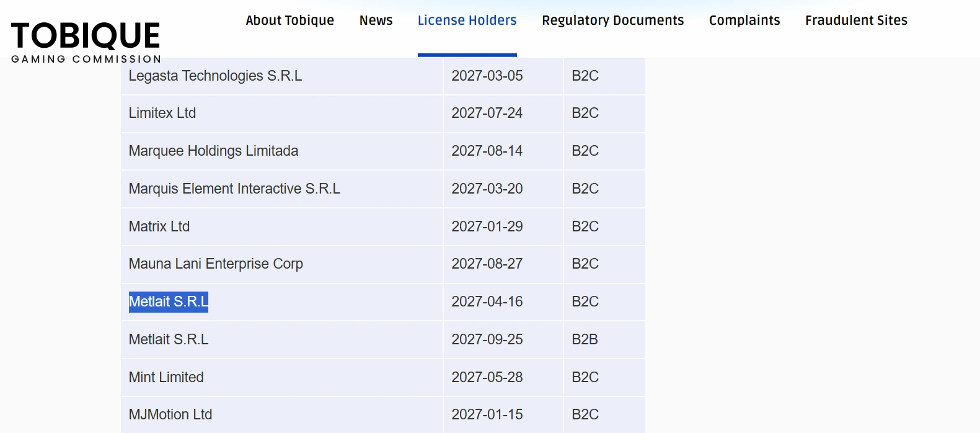The width and height of the screenshot is (980, 433).
Task: Click B2C in the Mint Limited row
Action: (585, 377)
